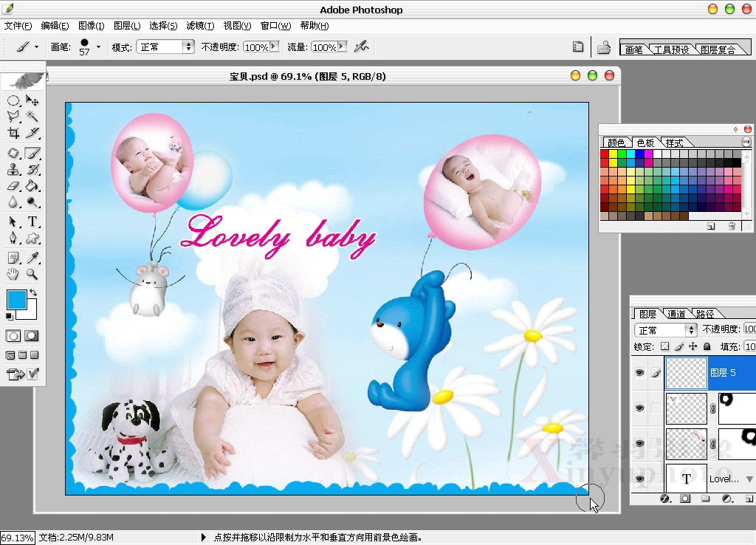Open the 文件(F) menu
This screenshot has height=545, width=756.
(18, 26)
